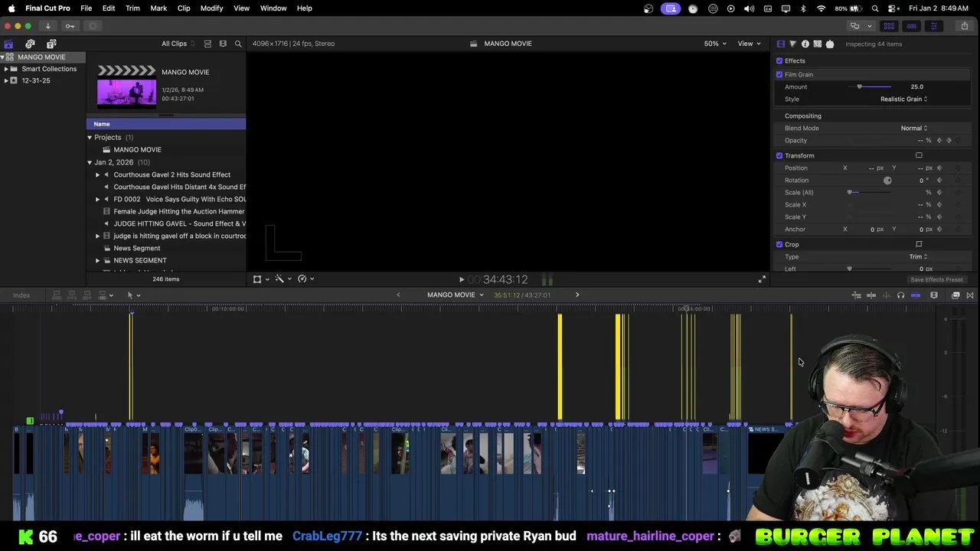
Task: Toggle snapping icon in timeline toolbar
Action: (x=916, y=295)
